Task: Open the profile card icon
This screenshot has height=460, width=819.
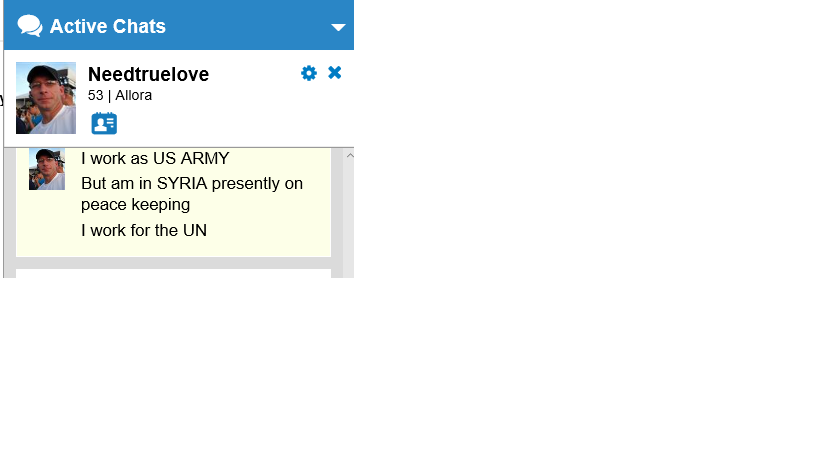Action: click(x=104, y=123)
